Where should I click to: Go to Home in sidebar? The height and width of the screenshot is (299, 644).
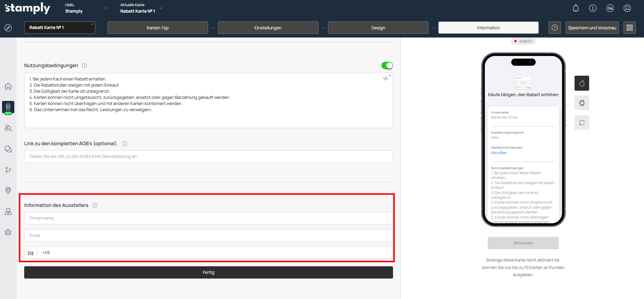pyautogui.click(x=8, y=86)
